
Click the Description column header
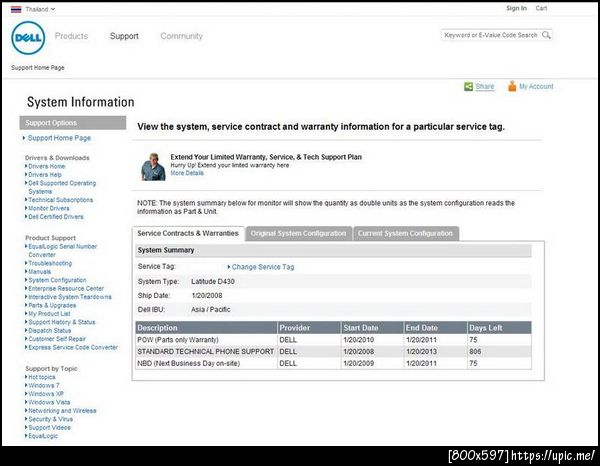206,328
